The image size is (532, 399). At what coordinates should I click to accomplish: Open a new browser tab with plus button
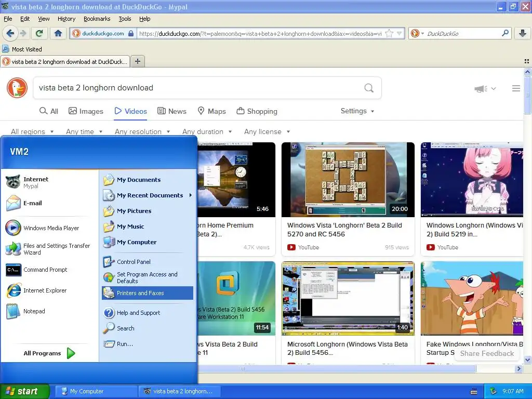click(137, 61)
